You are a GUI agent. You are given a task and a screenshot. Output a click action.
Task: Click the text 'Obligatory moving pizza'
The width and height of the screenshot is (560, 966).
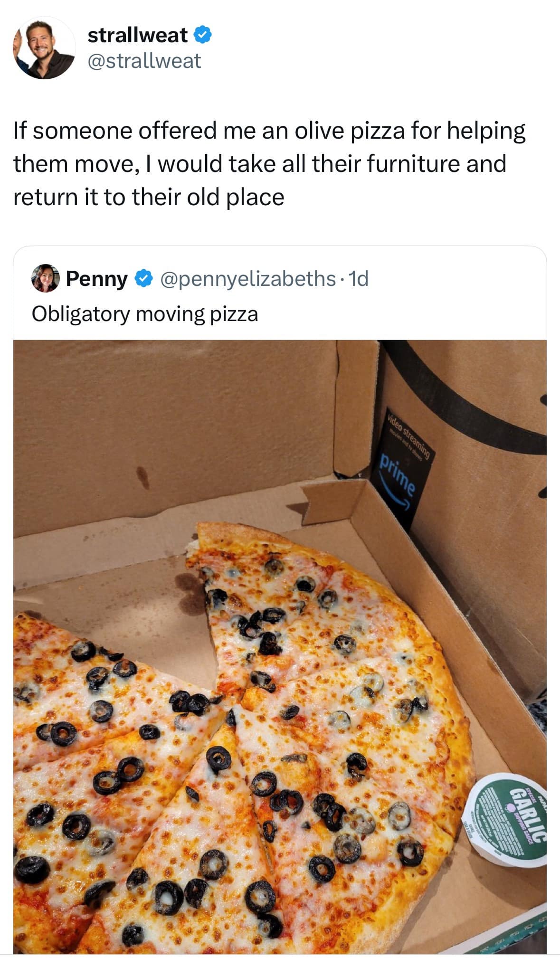click(x=145, y=313)
